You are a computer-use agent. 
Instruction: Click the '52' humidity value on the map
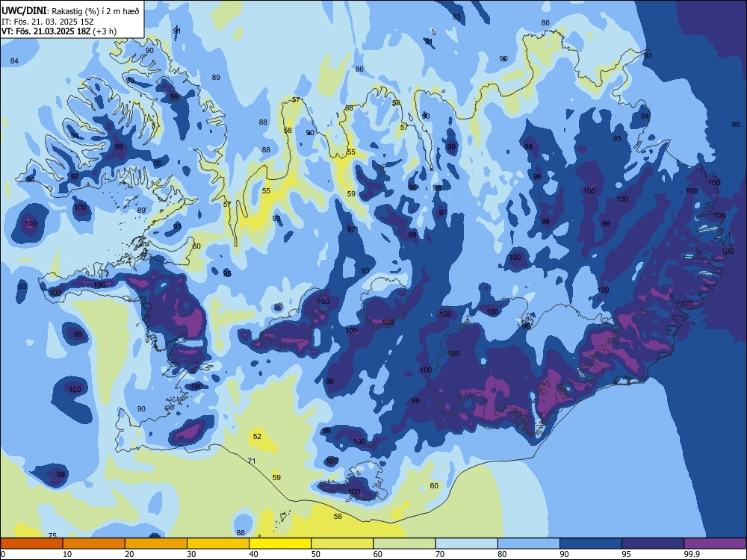(x=257, y=436)
